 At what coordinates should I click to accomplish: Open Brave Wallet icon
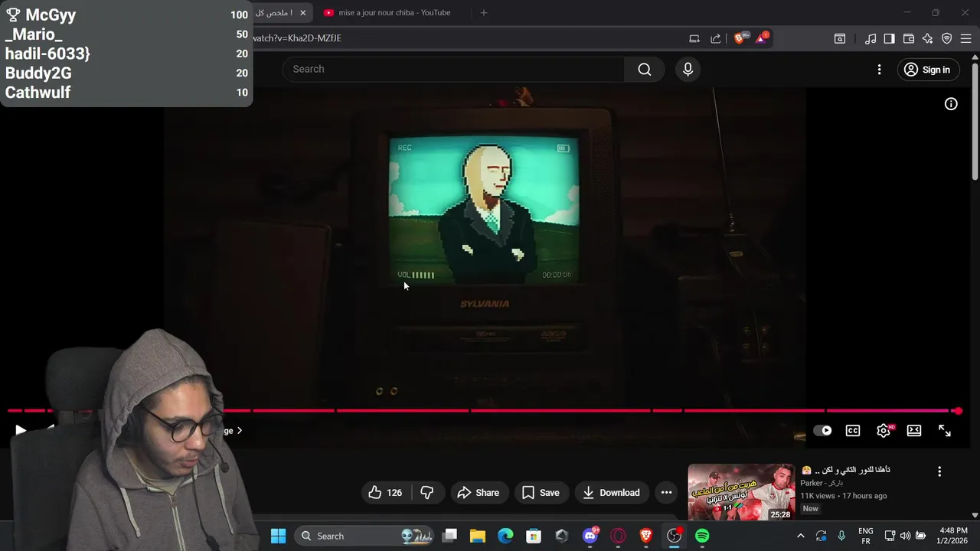909,38
